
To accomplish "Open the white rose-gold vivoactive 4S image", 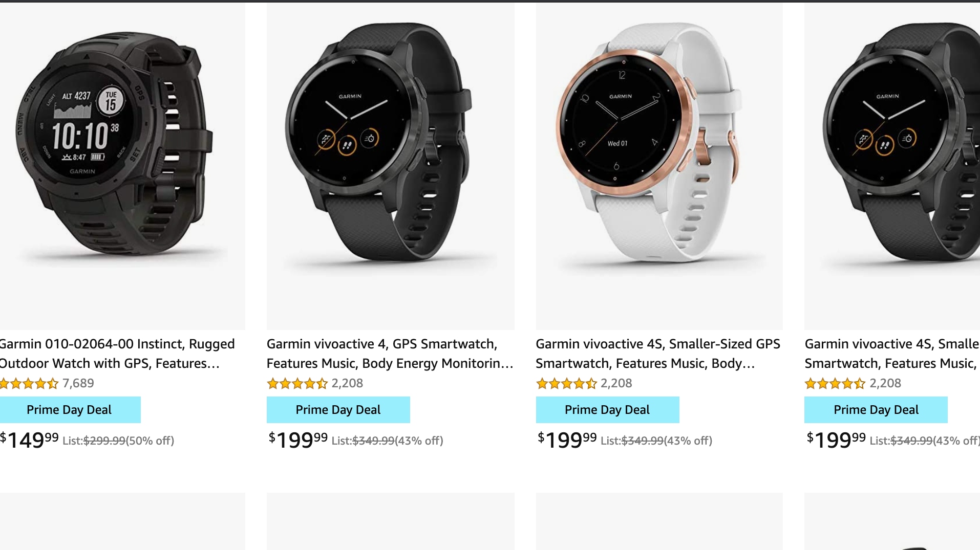I will [x=659, y=166].
